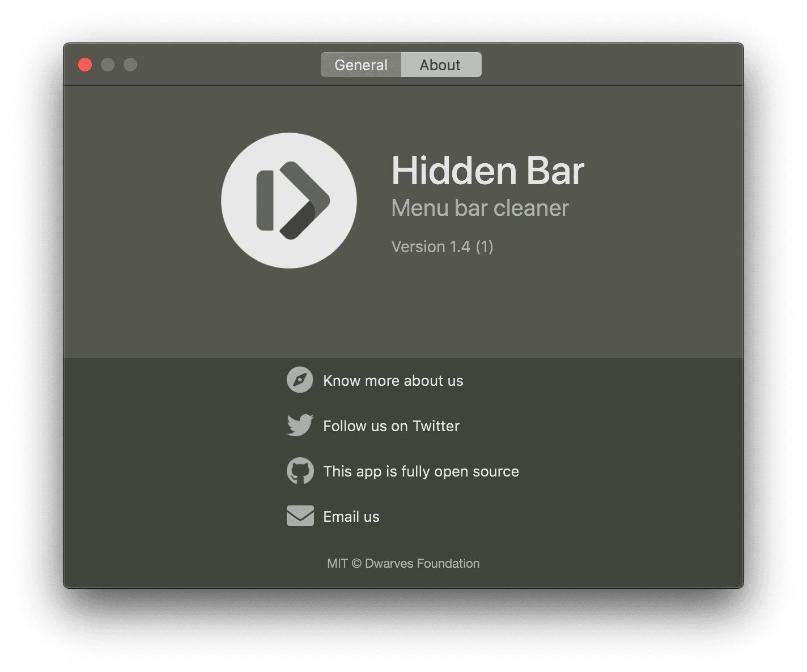
Task: Click the compass icon beside Know more
Action: 300,380
